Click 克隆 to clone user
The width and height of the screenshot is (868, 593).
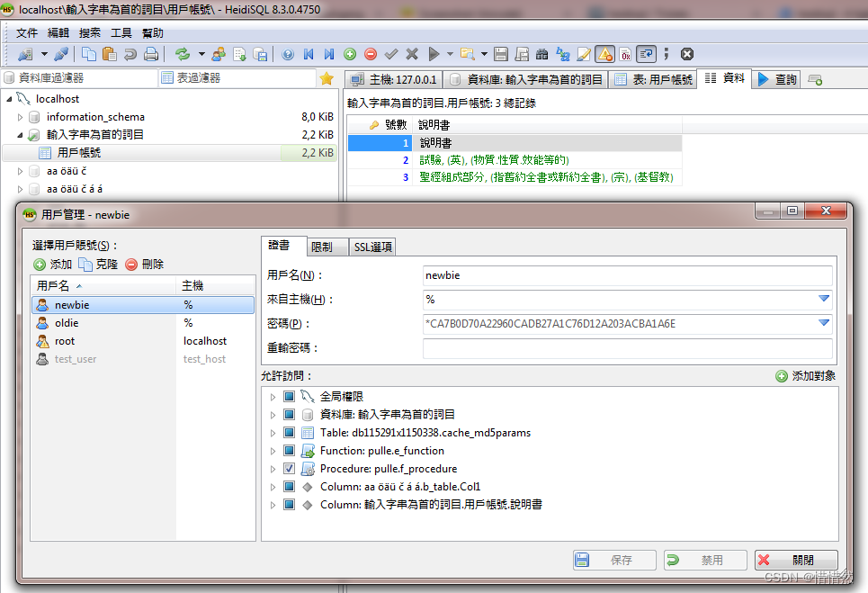(99, 265)
